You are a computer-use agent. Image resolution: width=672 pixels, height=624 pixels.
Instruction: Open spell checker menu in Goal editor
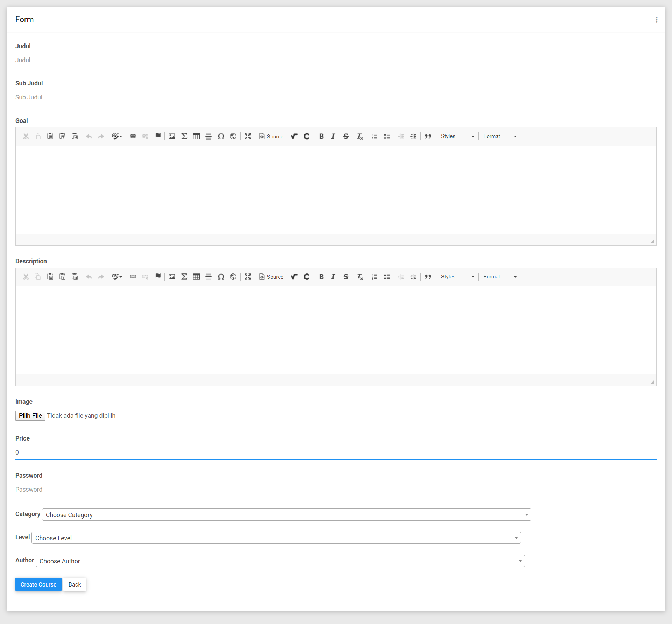tap(117, 136)
